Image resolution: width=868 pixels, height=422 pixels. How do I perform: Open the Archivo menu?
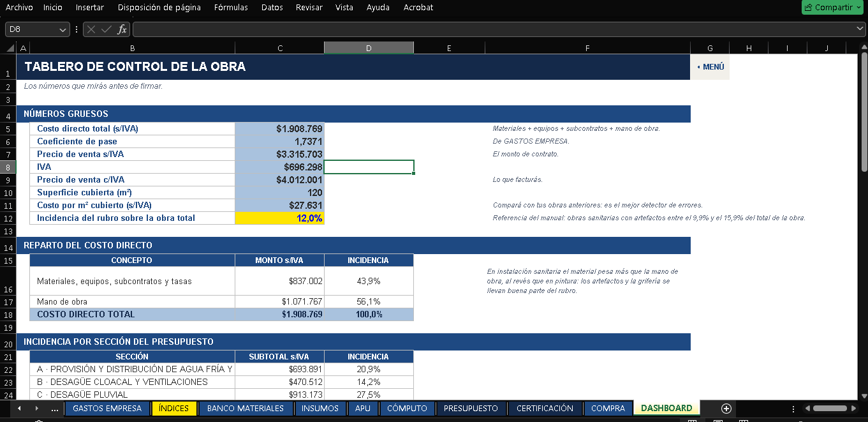19,8
